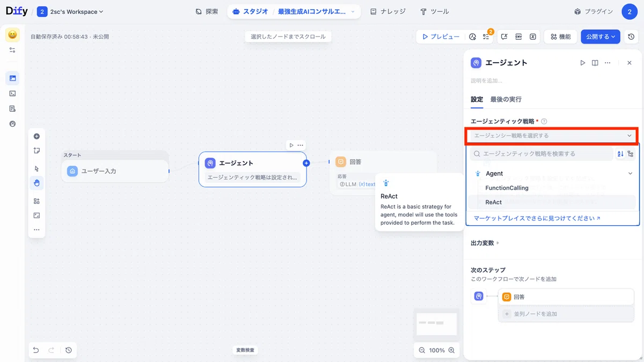This screenshot has height=362, width=644.
Task: Switch to the ツール Tools tab
Action: click(x=435, y=11)
